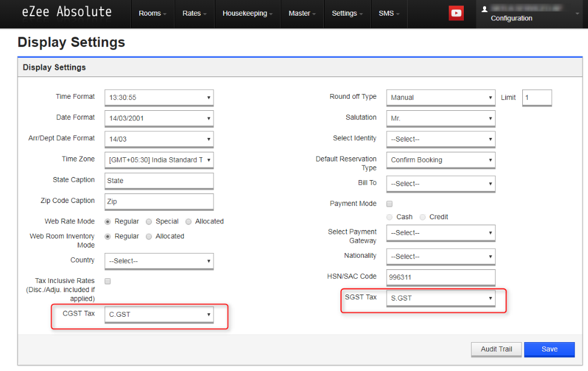The image size is (588, 371).
Task: Click the State Caption input field
Action: pos(159,181)
